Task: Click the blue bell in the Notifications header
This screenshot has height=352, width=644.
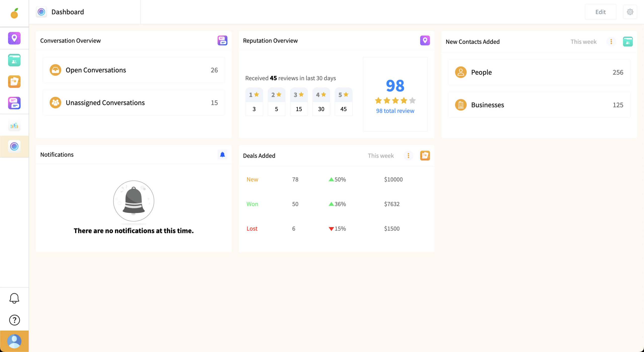Action: pyautogui.click(x=222, y=155)
